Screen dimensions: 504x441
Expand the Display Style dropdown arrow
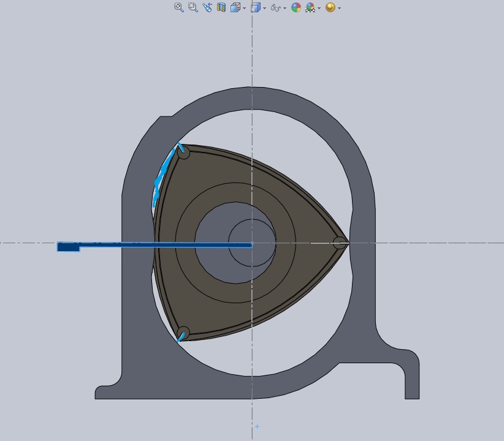tap(265, 8)
